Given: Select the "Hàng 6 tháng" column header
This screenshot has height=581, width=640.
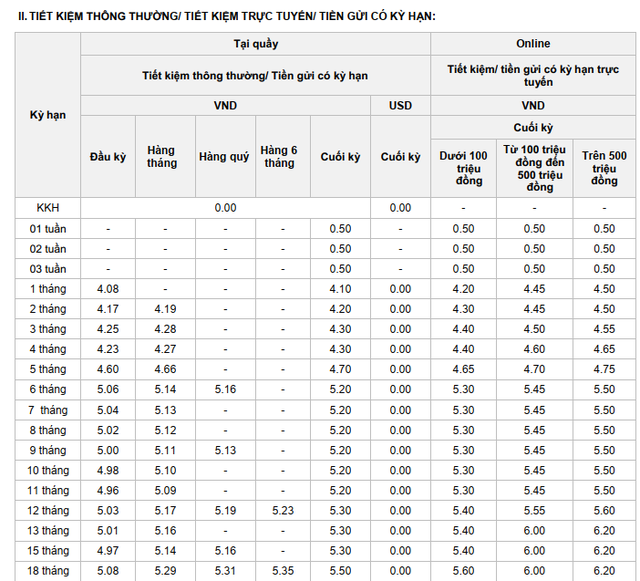Looking at the screenshot, I should [279, 157].
